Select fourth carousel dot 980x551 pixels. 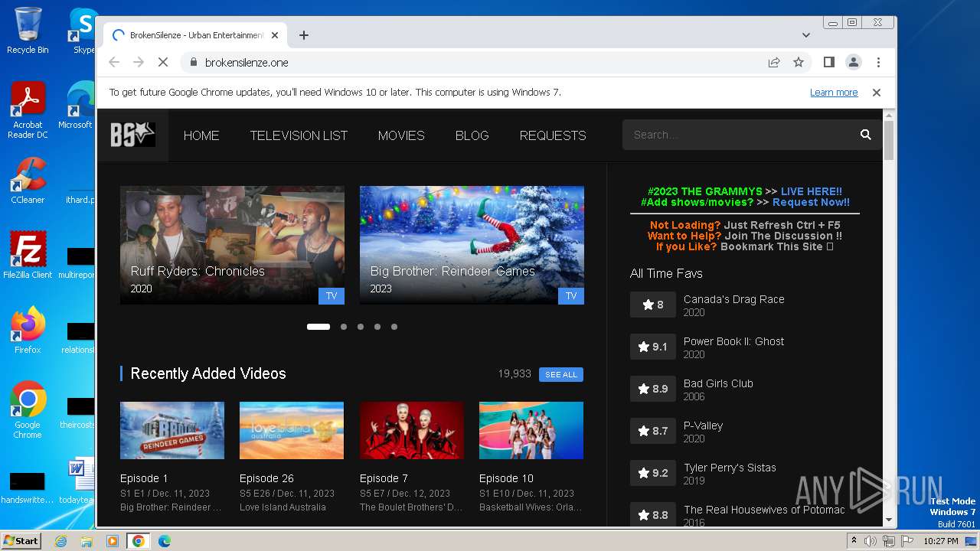377,327
